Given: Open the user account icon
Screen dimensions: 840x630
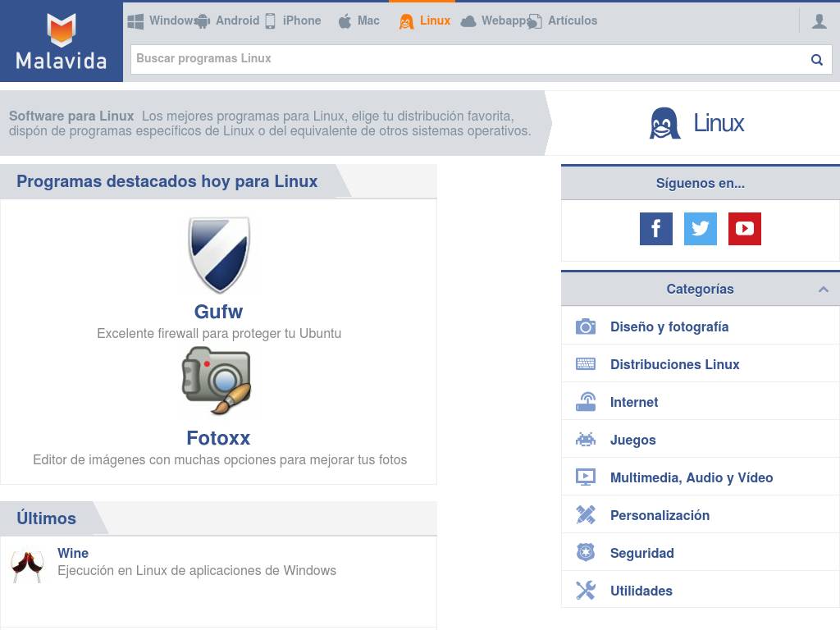Looking at the screenshot, I should pos(819,21).
